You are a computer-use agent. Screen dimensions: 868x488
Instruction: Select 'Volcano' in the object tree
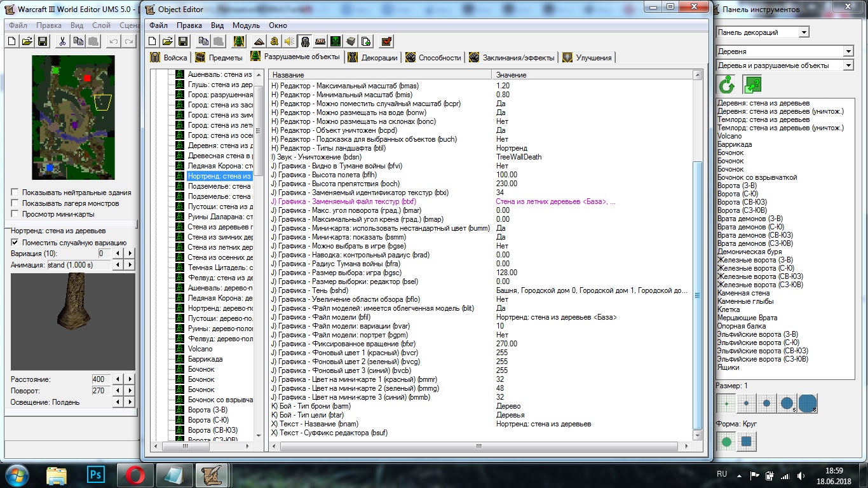(200, 349)
